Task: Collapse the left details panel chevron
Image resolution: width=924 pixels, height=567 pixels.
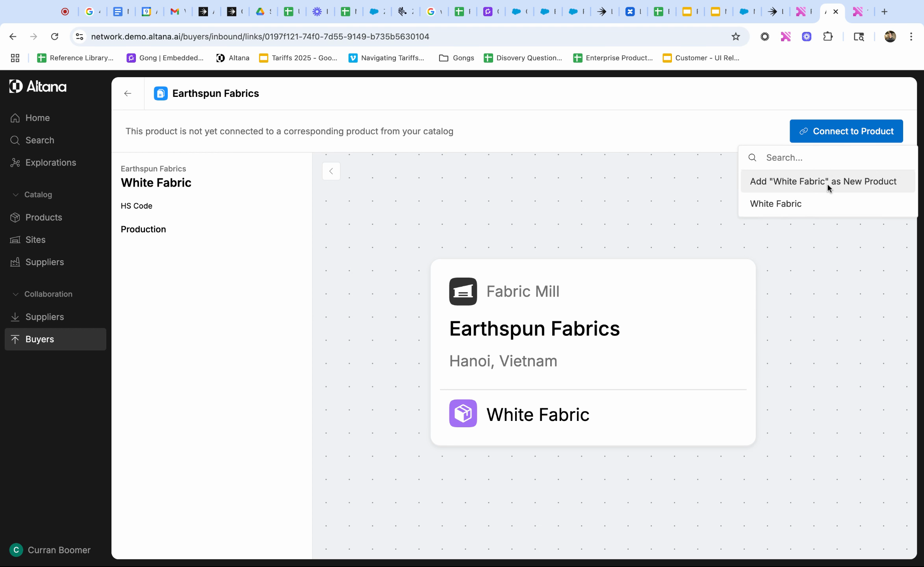Action: pyautogui.click(x=331, y=171)
